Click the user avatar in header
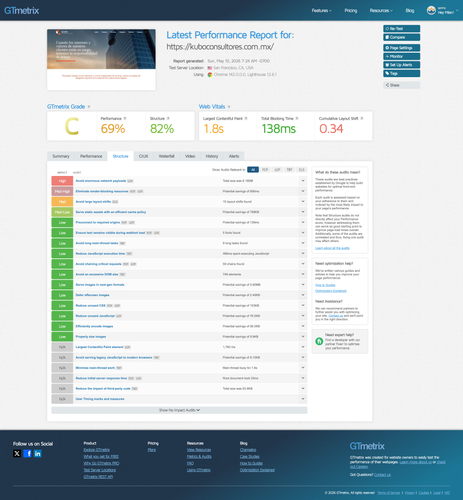Screen dimensions: 463x500 (x=431, y=10)
